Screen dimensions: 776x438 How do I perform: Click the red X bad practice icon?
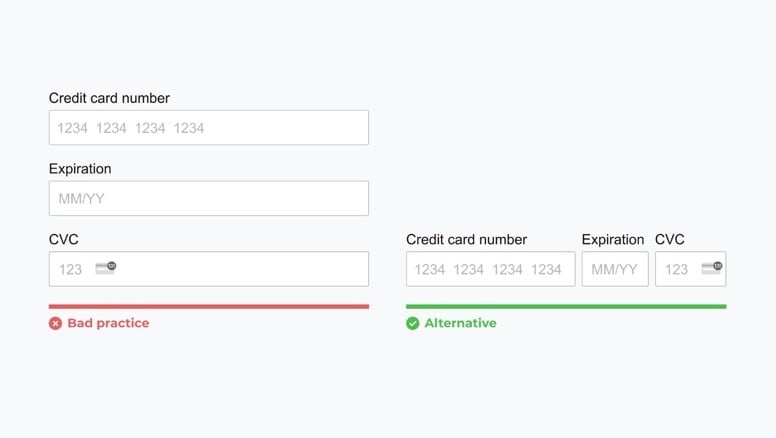coord(55,323)
